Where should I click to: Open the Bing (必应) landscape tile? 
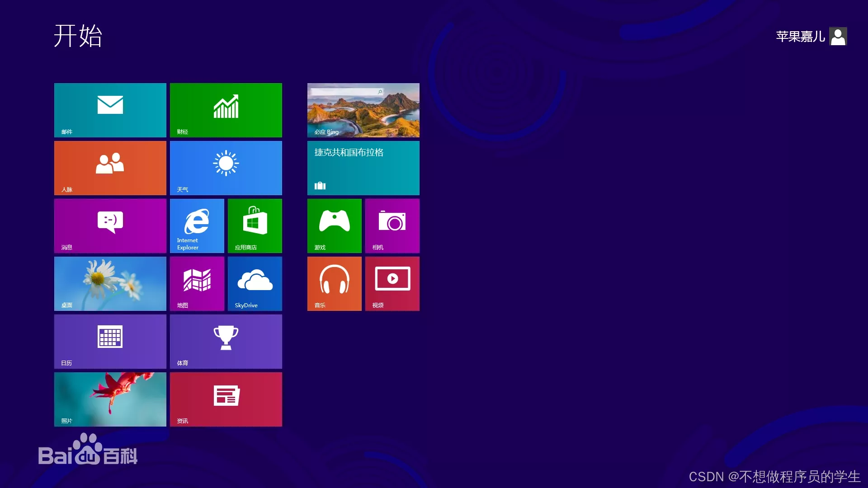click(x=363, y=110)
